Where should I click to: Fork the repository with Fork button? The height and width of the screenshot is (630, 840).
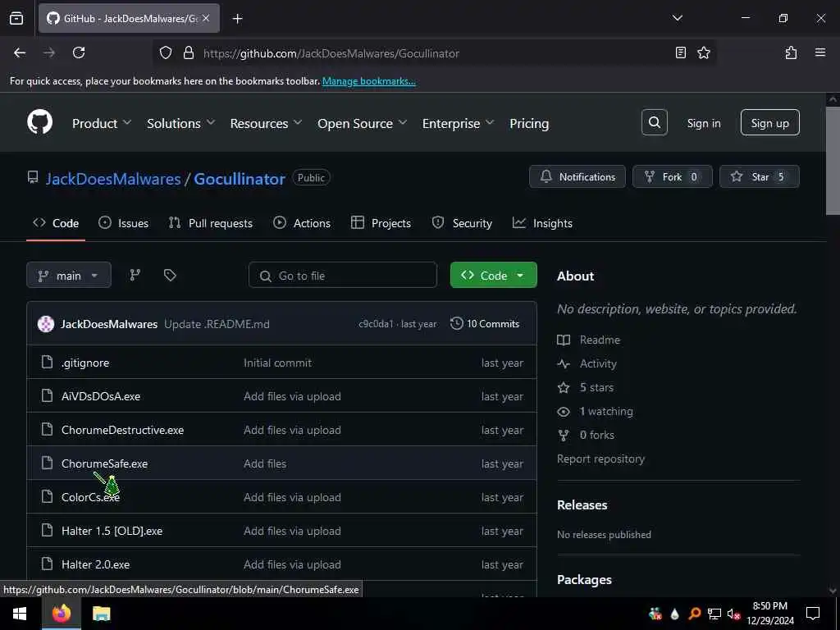(673, 176)
